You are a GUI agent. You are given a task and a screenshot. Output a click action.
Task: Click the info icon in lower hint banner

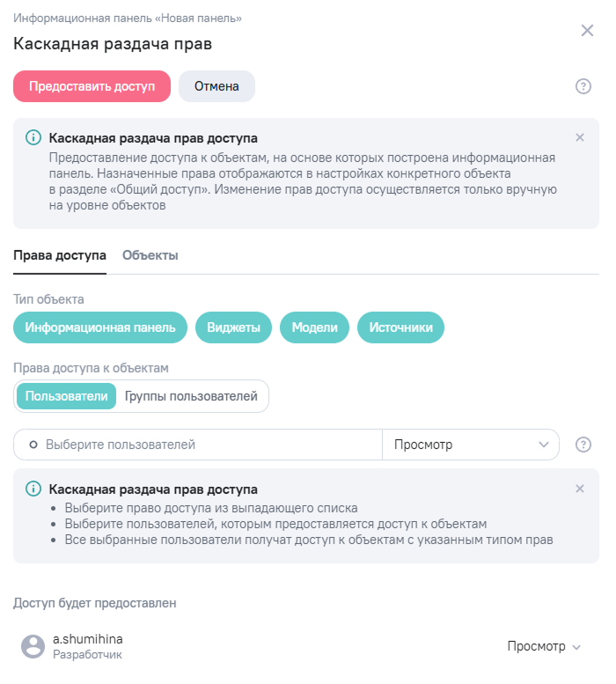pyautogui.click(x=33, y=489)
